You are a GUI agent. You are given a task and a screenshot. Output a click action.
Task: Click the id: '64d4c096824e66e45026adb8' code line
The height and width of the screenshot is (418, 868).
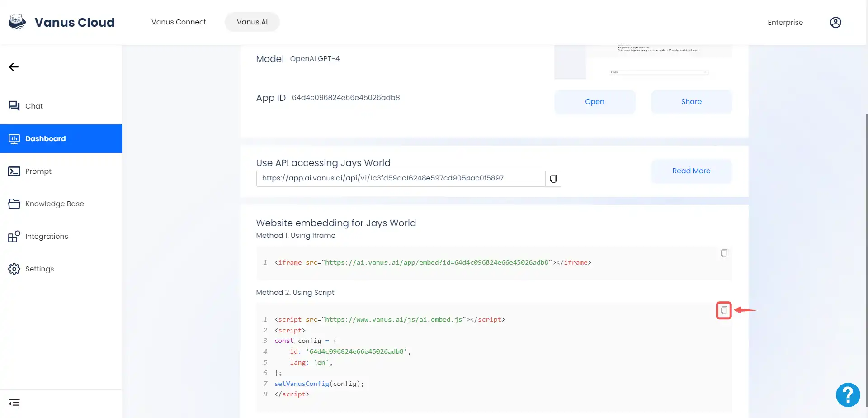click(x=350, y=351)
